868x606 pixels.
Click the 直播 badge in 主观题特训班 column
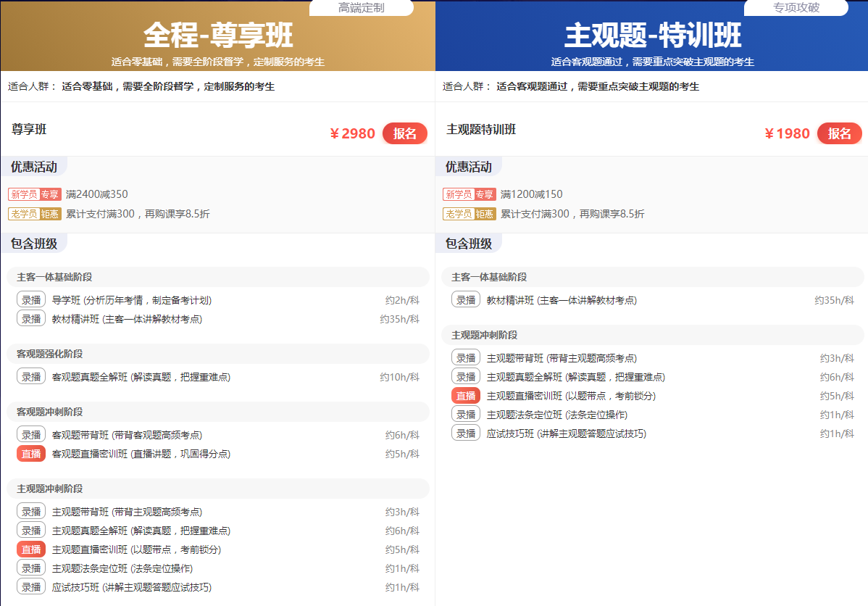(x=466, y=396)
